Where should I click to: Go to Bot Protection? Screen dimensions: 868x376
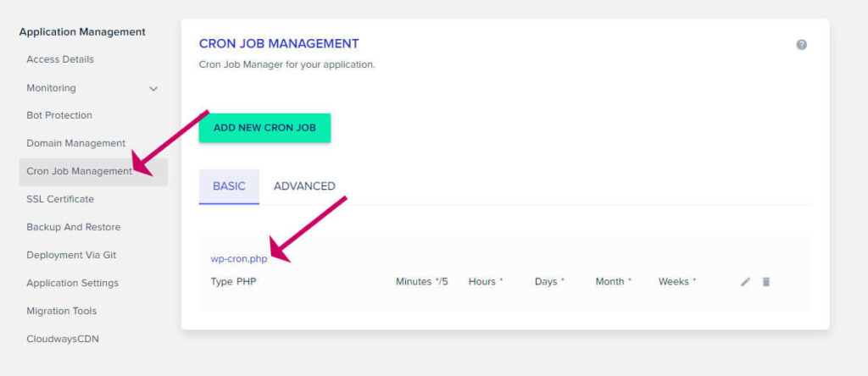(x=59, y=115)
